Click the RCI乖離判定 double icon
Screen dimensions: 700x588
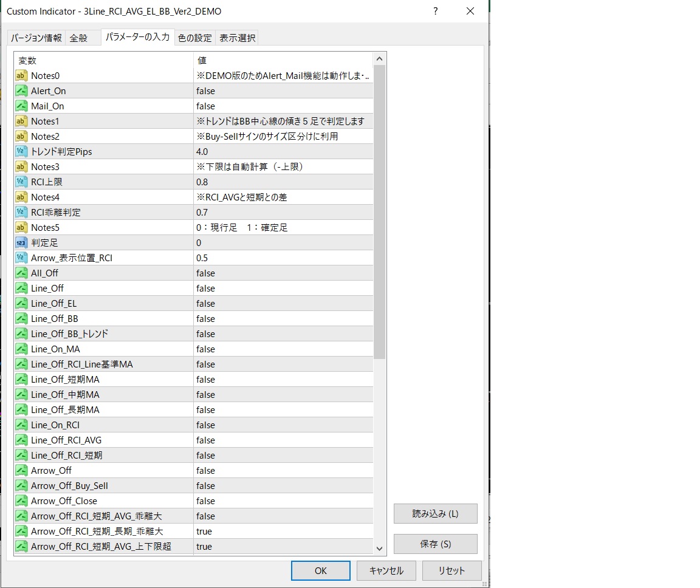pyautogui.click(x=21, y=212)
